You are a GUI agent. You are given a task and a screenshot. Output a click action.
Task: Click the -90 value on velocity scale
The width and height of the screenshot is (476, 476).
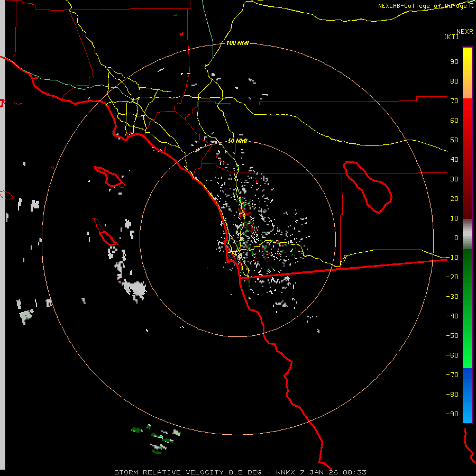click(452, 414)
